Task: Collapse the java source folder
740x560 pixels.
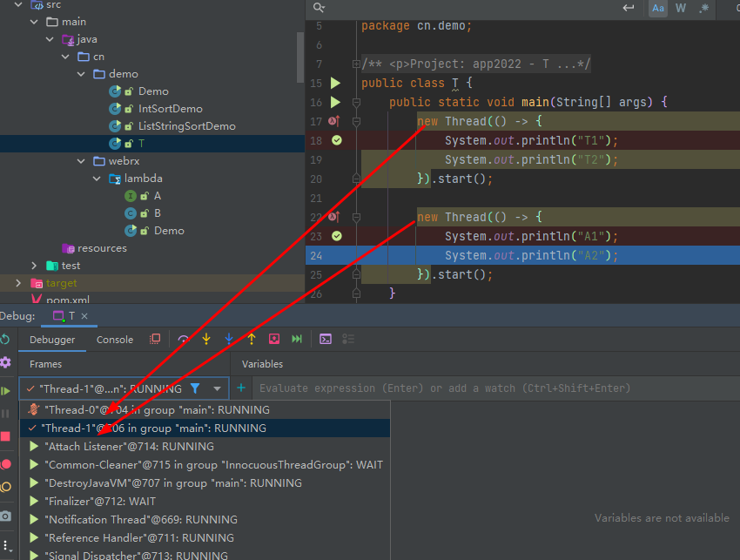Action: pyautogui.click(x=50, y=39)
